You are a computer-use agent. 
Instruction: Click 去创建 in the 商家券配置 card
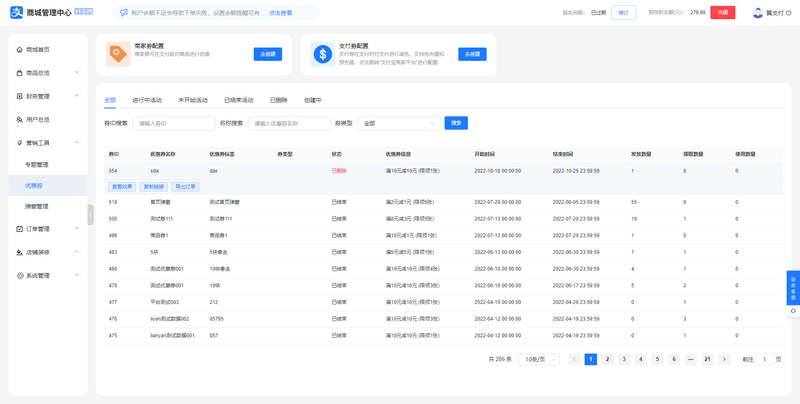(268, 54)
